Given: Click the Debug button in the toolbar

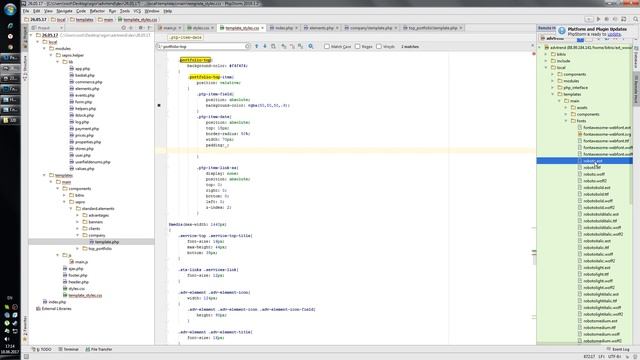Looking at the screenshot, I should [x=607, y=19].
